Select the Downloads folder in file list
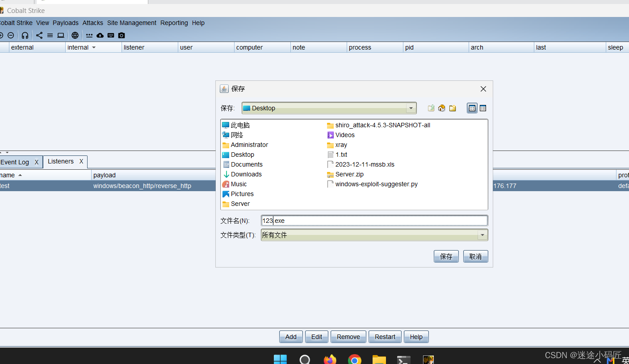This screenshot has width=629, height=364. click(242, 174)
